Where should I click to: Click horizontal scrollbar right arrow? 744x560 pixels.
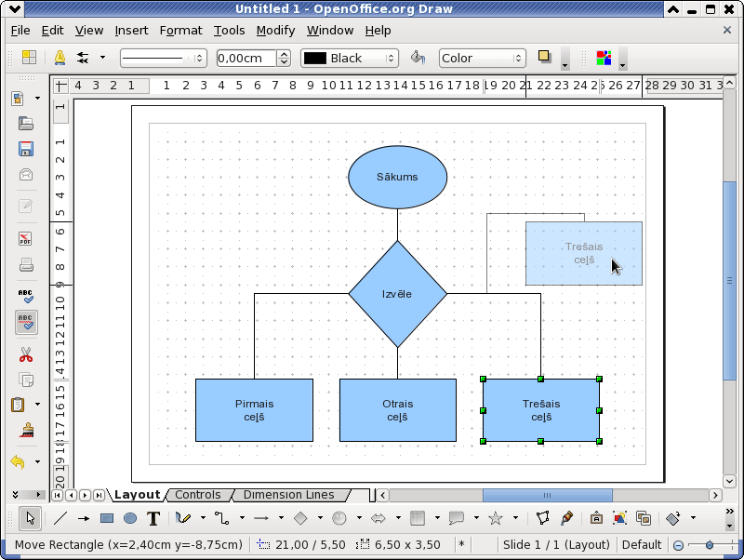click(x=715, y=496)
